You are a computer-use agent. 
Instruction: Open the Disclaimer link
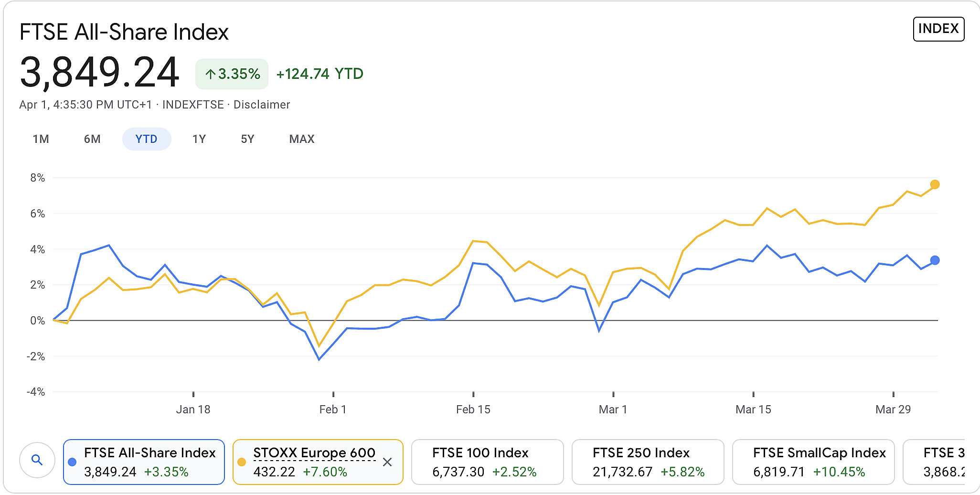point(262,105)
